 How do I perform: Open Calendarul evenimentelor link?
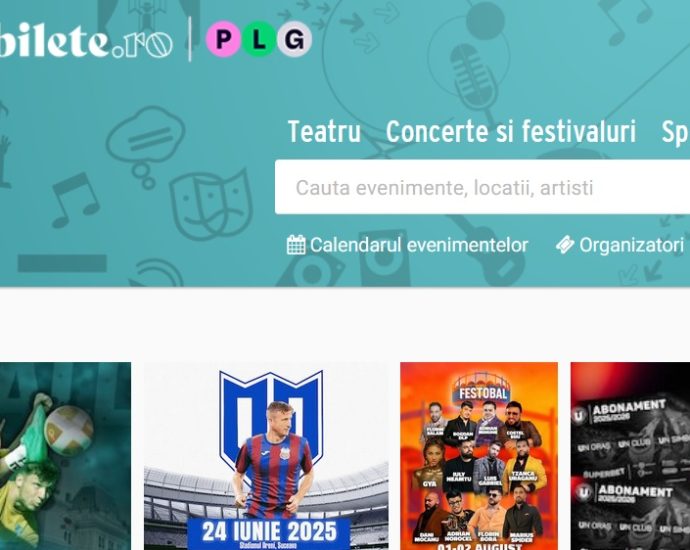(418, 245)
